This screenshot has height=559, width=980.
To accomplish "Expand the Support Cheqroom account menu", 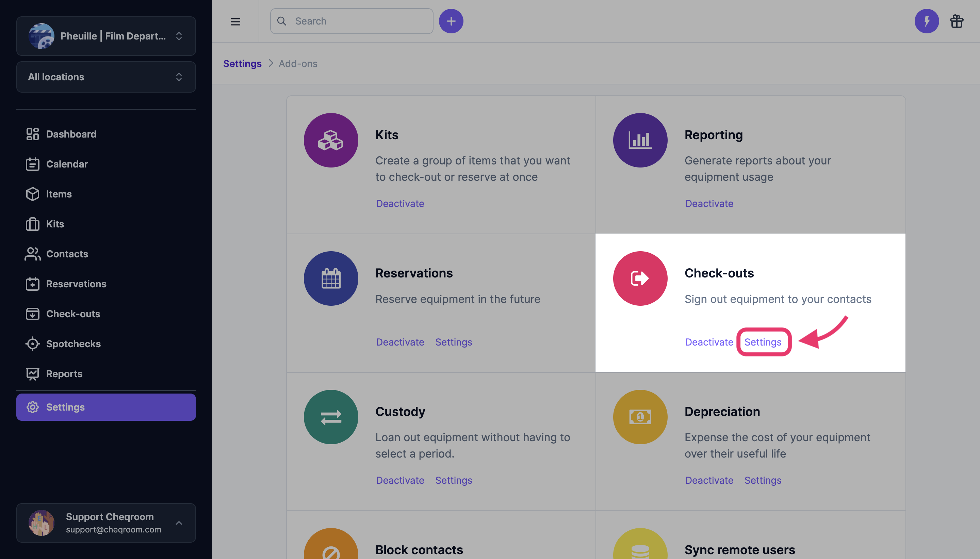I will point(106,523).
